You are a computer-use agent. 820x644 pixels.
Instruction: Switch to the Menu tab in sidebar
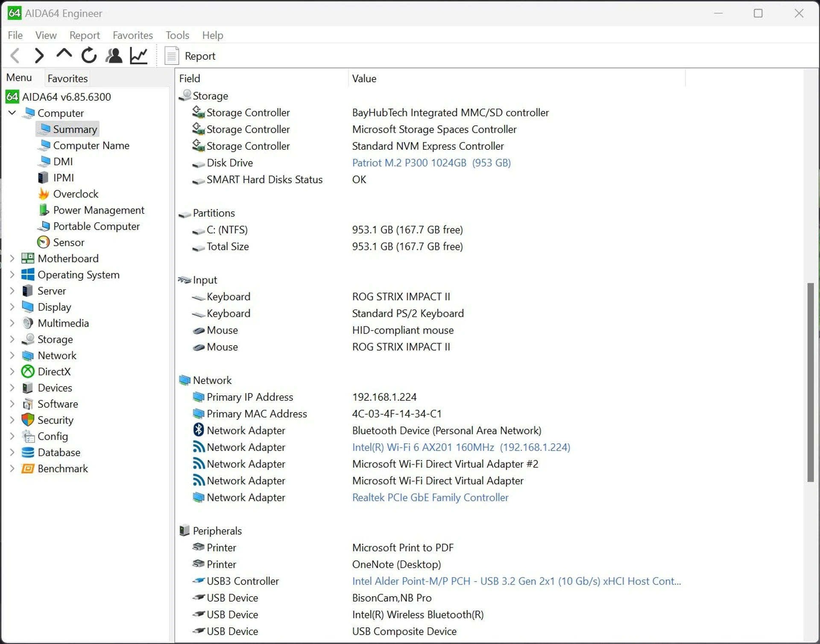[x=19, y=78]
